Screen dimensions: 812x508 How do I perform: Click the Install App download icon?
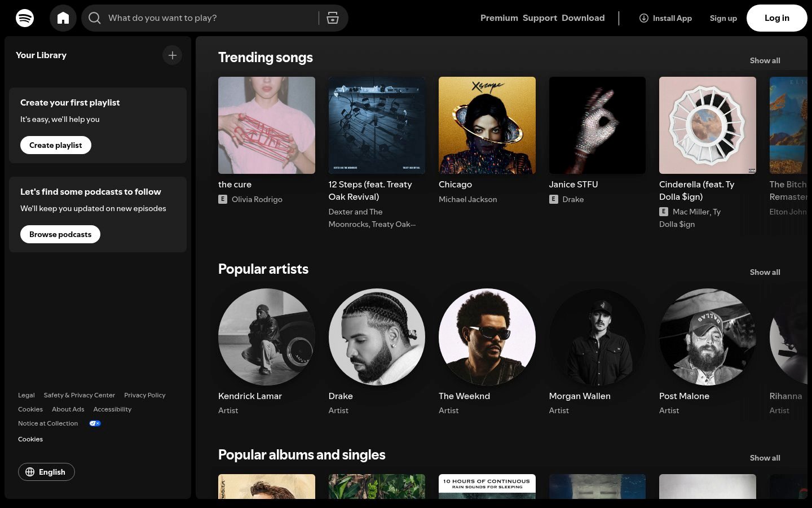(x=644, y=18)
